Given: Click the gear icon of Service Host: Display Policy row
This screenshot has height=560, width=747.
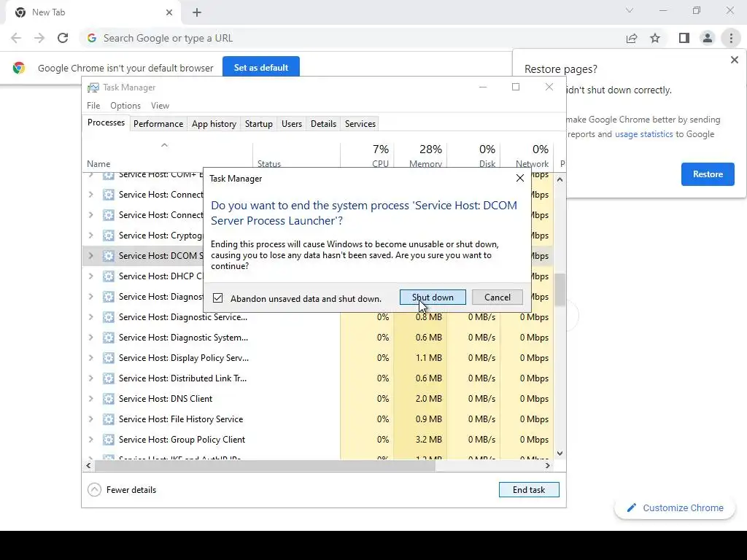Looking at the screenshot, I should 109,357.
